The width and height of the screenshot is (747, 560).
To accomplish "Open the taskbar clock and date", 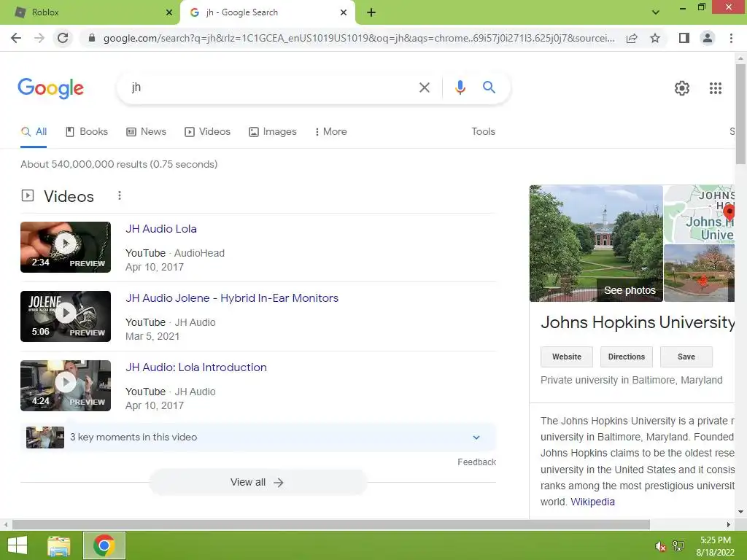I will (x=715, y=546).
